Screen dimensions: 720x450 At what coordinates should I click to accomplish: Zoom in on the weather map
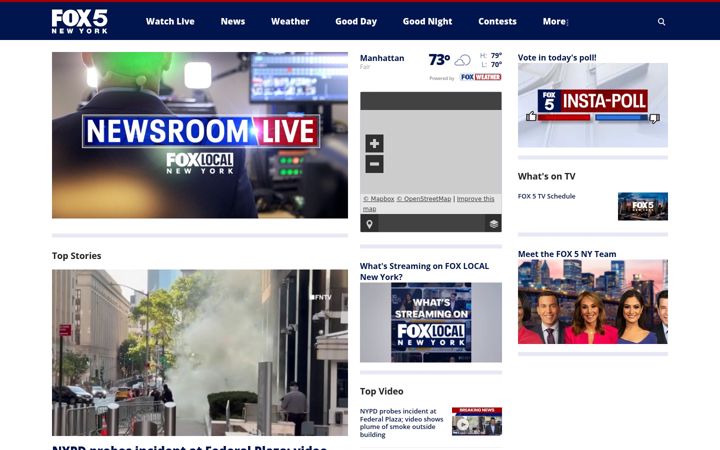[x=374, y=143]
